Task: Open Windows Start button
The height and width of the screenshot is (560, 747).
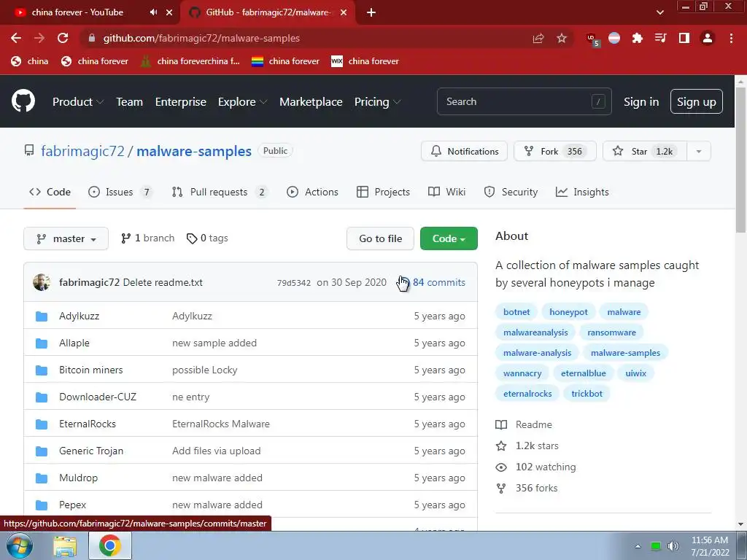Action: [20, 545]
